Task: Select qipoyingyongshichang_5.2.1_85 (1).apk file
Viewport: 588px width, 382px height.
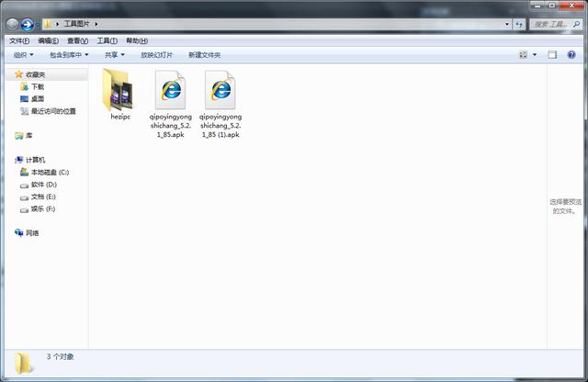Action: 220,104
